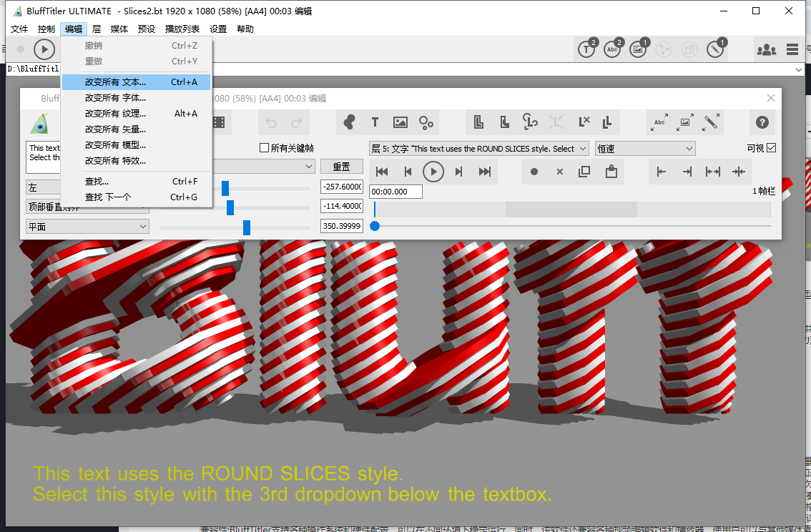Add a particle blob layer
Image resolution: width=811 pixels, height=532 pixels.
[350, 122]
